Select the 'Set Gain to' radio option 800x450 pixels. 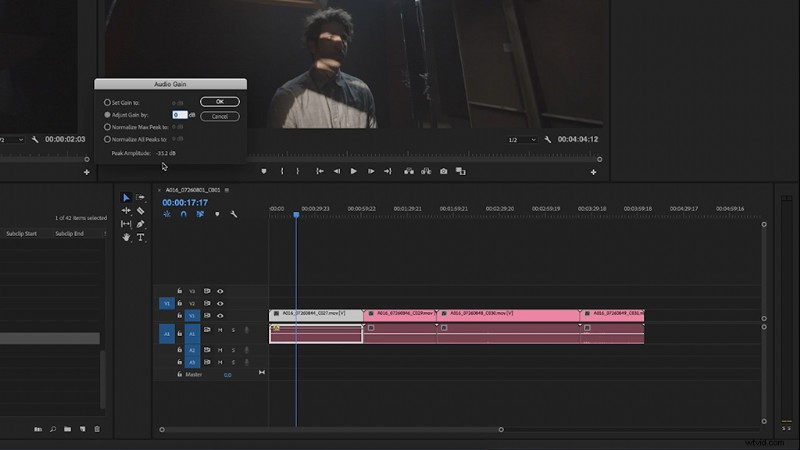pos(107,103)
